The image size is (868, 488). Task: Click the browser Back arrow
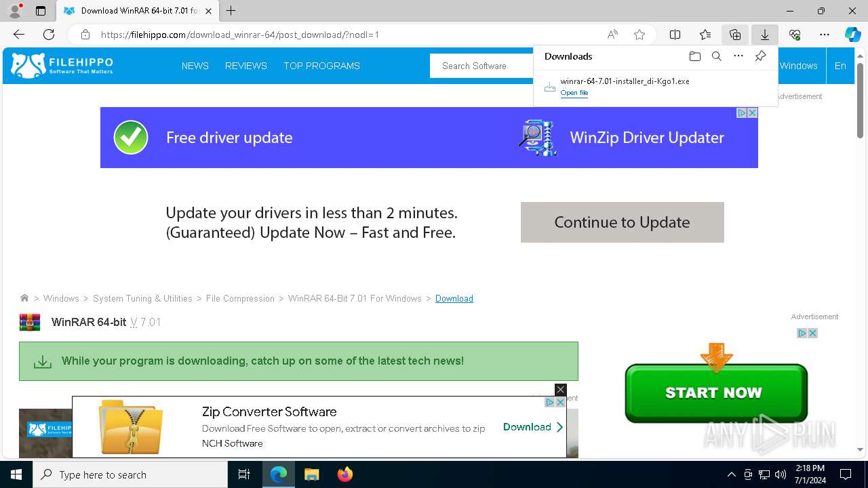[19, 35]
